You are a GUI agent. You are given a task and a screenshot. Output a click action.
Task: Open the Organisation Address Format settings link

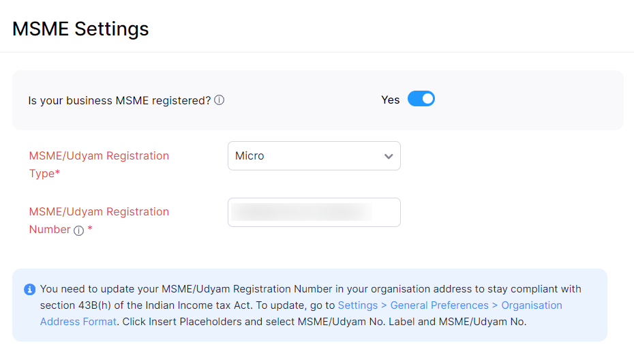point(450,305)
